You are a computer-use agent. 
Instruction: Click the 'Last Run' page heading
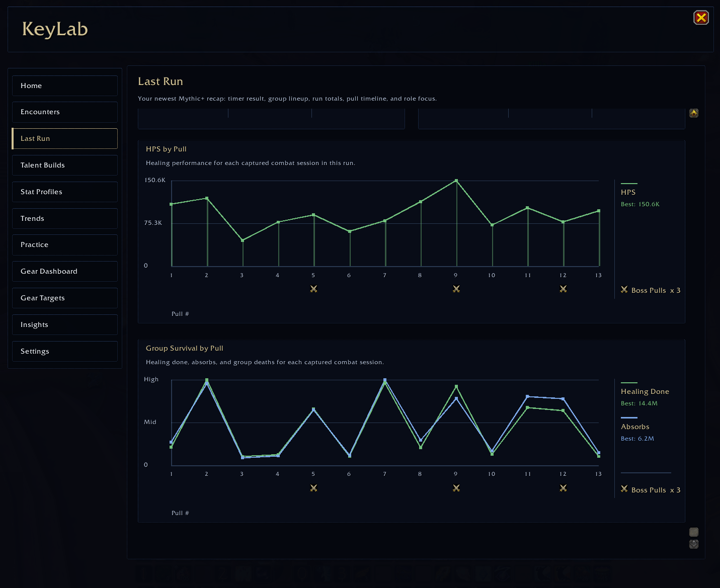coord(161,81)
